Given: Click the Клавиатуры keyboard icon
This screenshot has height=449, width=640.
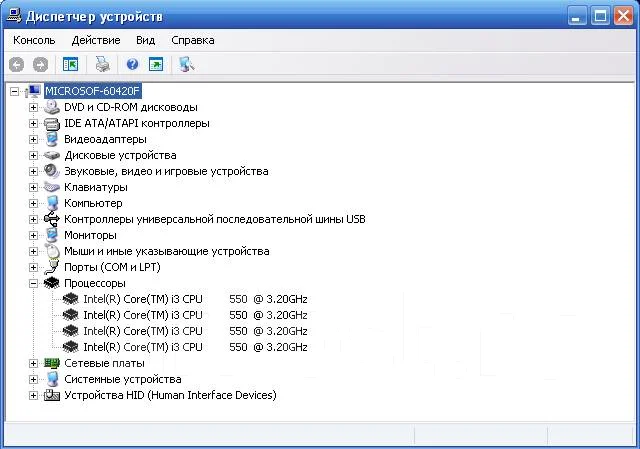Looking at the screenshot, I should pos(52,187).
